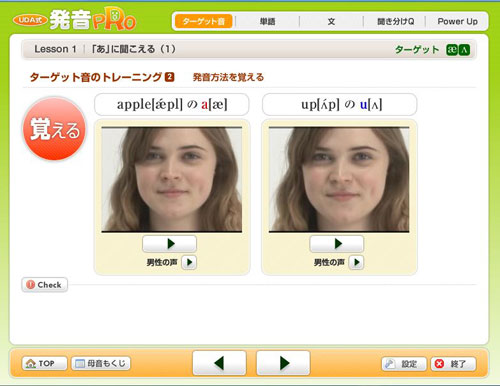This screenshot has width=500, height=386.
Task: Click the UDA式 発音PRO logo
Action: pos(75,20)
